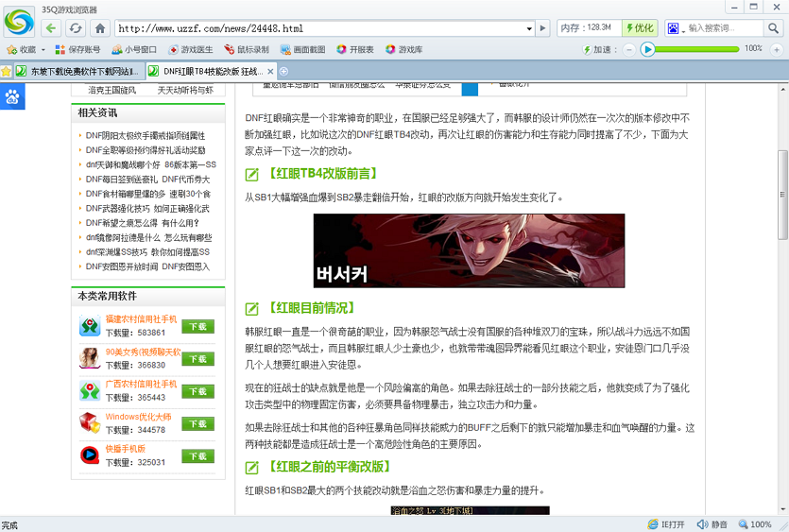789x532 pixels.
Task: Click the address bar go arrow
Action: click(x=542, y=28)
